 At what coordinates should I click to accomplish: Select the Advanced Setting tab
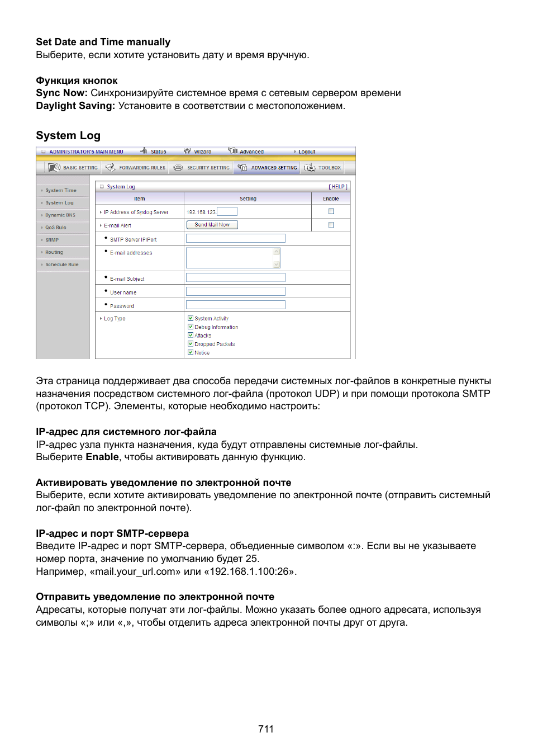coord(268,167)
